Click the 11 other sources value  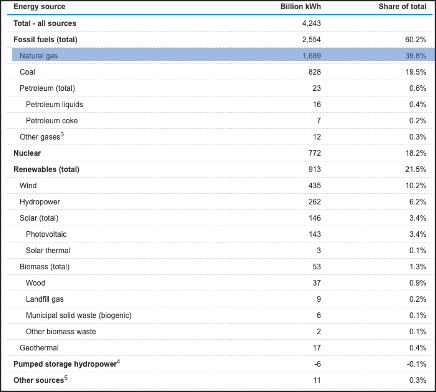point(317,380)
